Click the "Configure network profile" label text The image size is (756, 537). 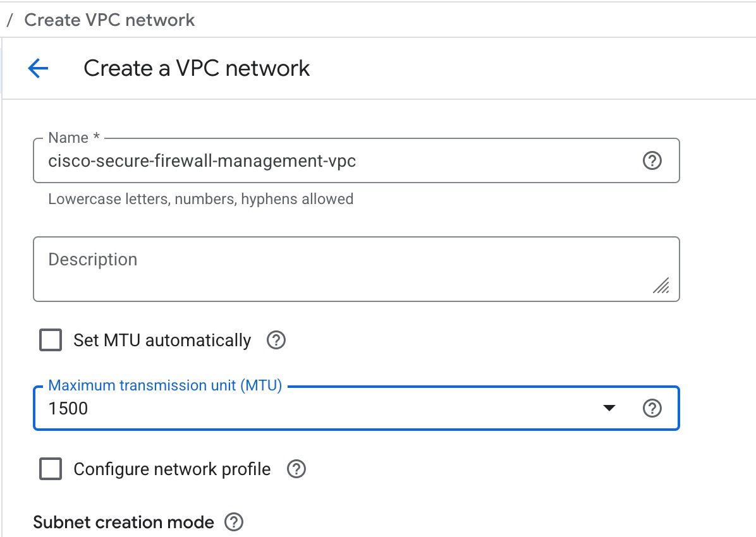(172, 469)
